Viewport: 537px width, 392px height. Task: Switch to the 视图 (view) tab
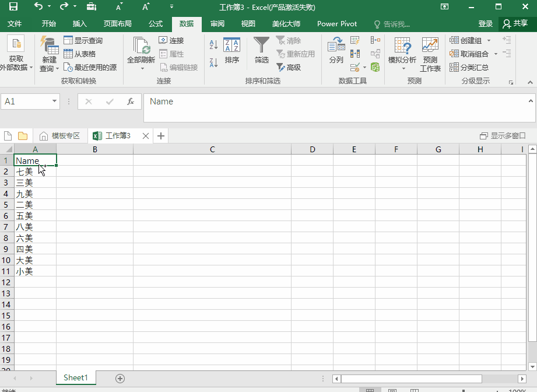[x=248, y=24]
